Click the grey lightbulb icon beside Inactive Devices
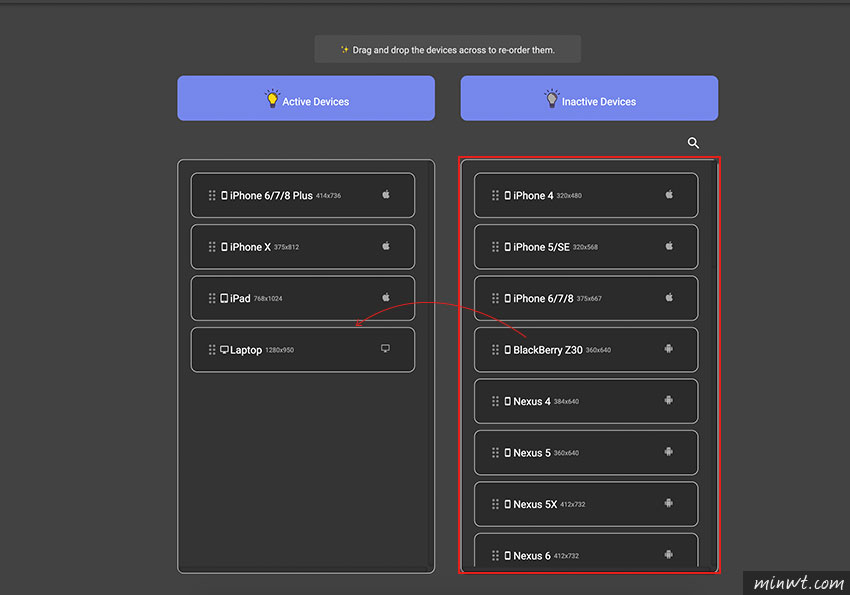 click(x=552, y=99)
